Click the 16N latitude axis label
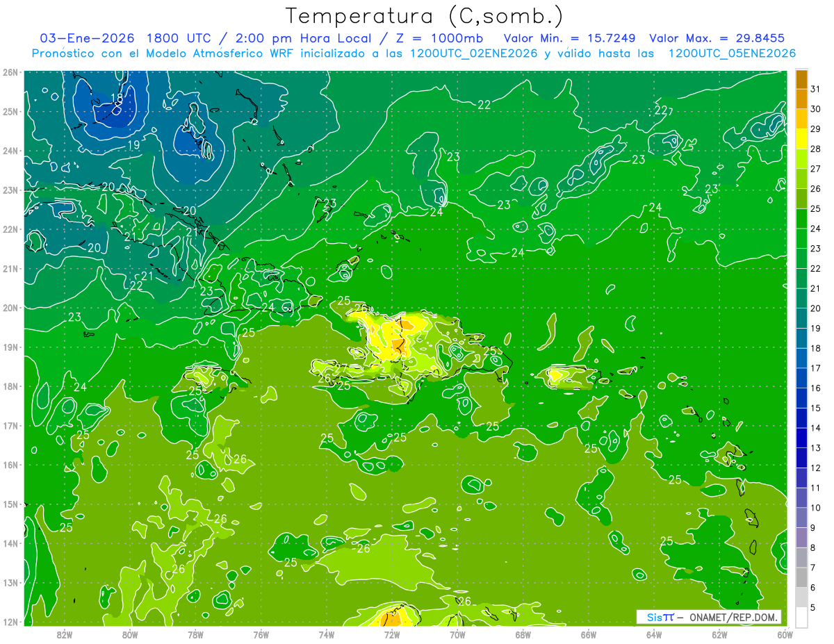The width and height of the screenshot is (834, 644). tap(10, 465)
